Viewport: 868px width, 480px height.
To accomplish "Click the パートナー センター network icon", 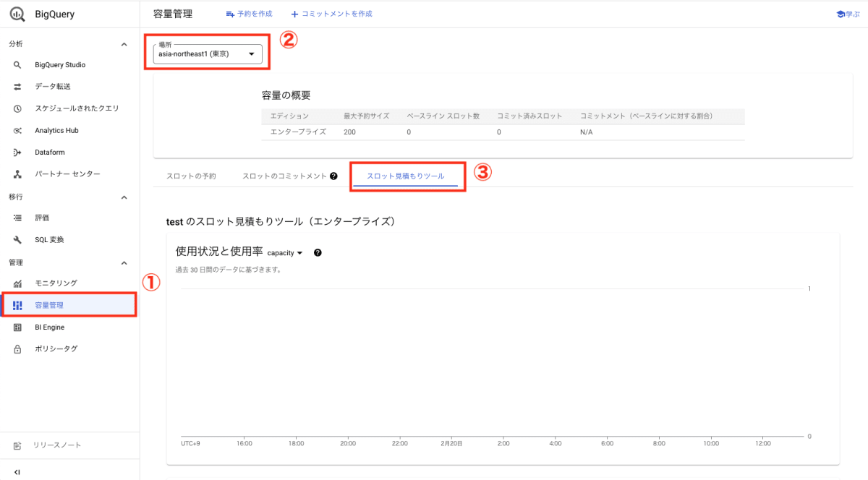I will tap(17, 174).
